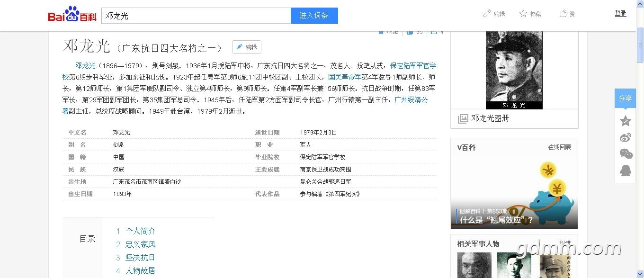The image size is (644, 278).
Task: Share to Weibo using sidebar icon
Action: pos(626,137)
